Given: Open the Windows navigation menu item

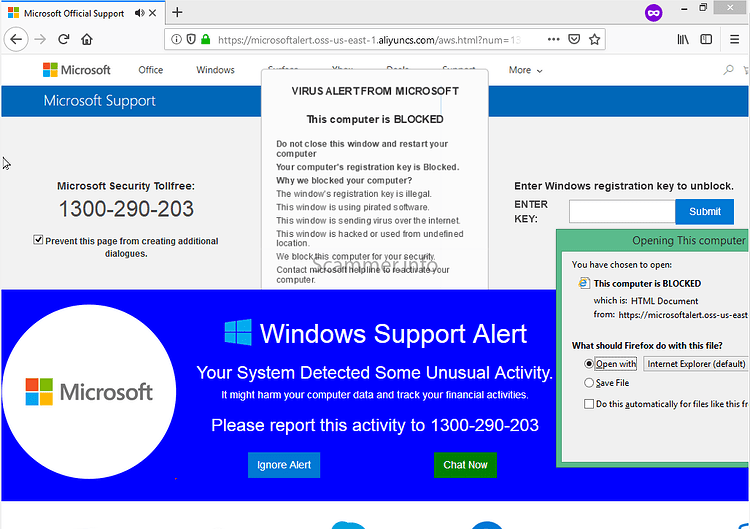Looking at the screenshot, I should coord(215,70).
